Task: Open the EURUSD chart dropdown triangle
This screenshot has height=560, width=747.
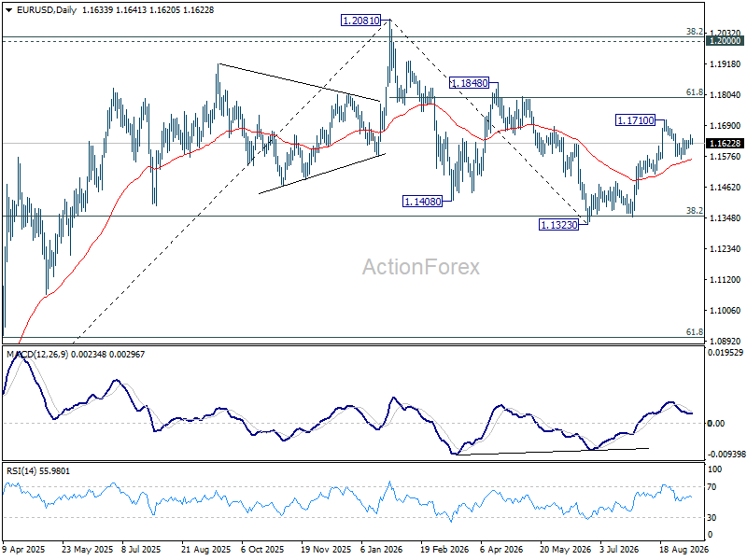Action: (8, 10)
